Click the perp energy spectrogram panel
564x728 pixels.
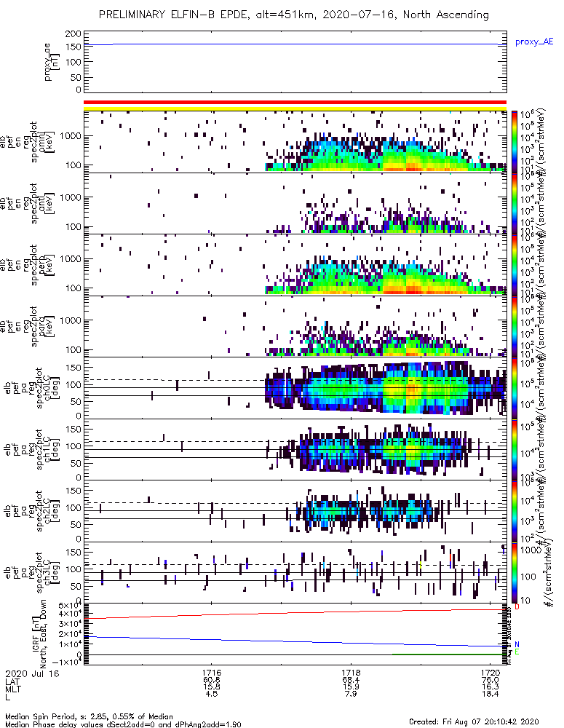tap(295, 265)
